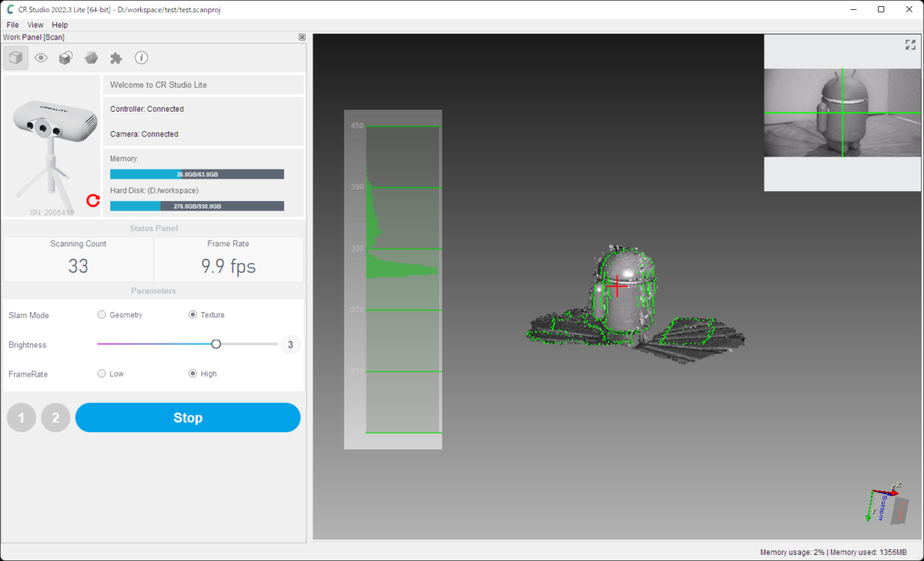Open the cube-with-sphere processing icon
924x561 pixels.
(66, 58)
